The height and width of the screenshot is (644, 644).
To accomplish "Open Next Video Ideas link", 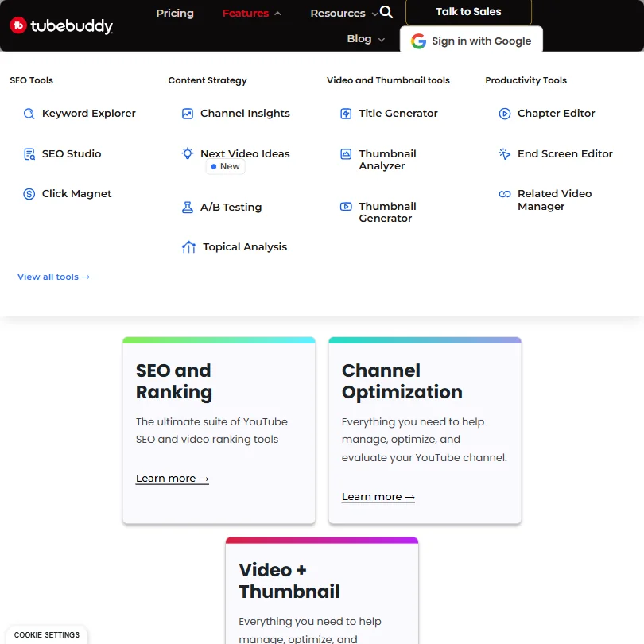I will coord(245,153).
